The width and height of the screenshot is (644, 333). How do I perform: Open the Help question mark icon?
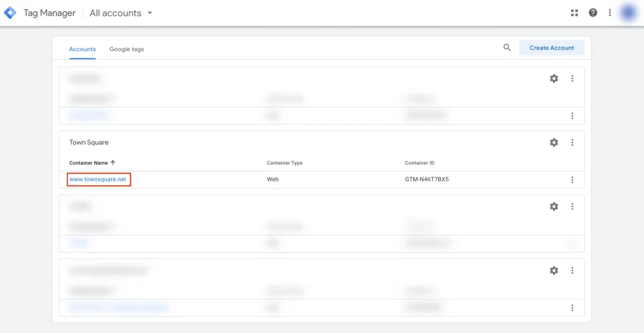(592, 13)
